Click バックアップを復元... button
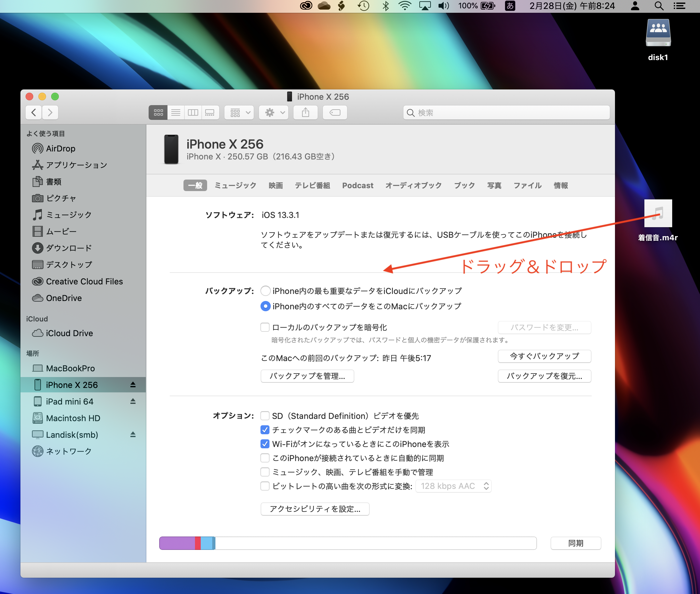This screenshot has width=700, height=594. click(544, 376)
